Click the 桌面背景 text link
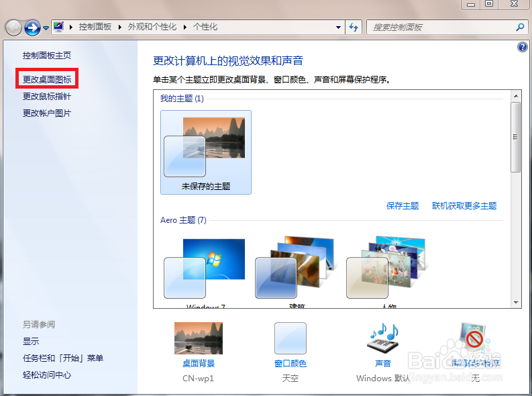The height and width of the screenshot is (396, 532). click(x=199, y=363)
